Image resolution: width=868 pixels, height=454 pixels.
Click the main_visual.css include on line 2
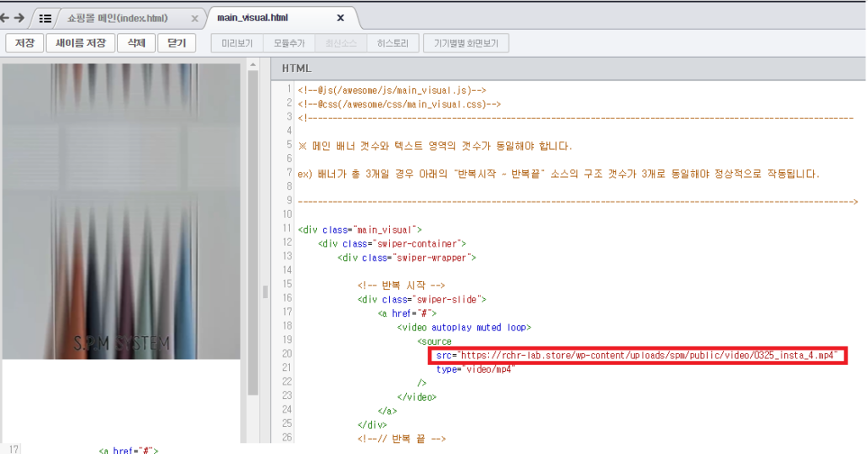pos(399,104)
